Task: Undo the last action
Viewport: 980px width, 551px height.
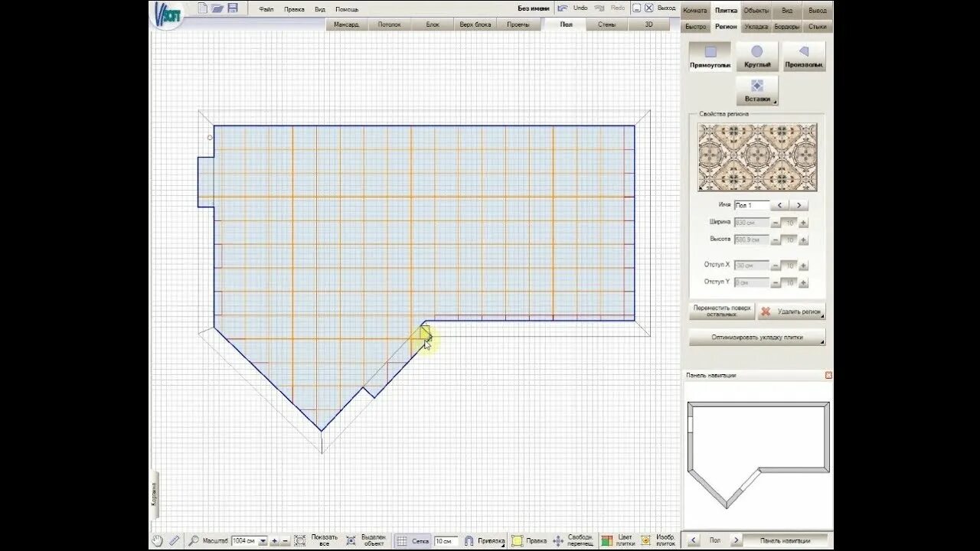Action: tap(572, 8)
